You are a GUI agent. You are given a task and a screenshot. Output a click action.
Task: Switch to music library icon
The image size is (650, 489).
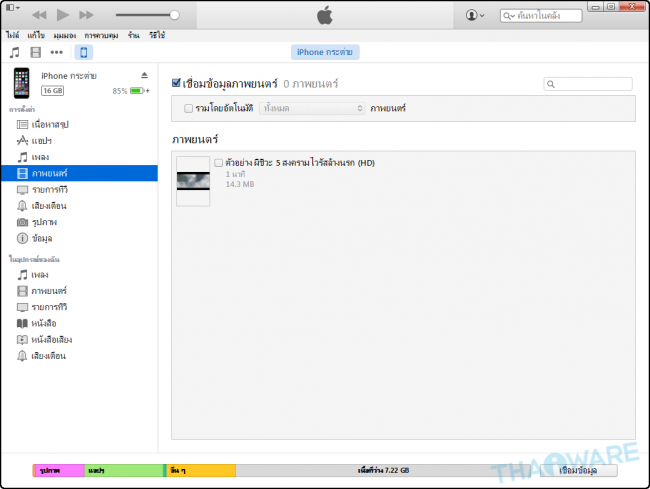[x=15, y=53]
